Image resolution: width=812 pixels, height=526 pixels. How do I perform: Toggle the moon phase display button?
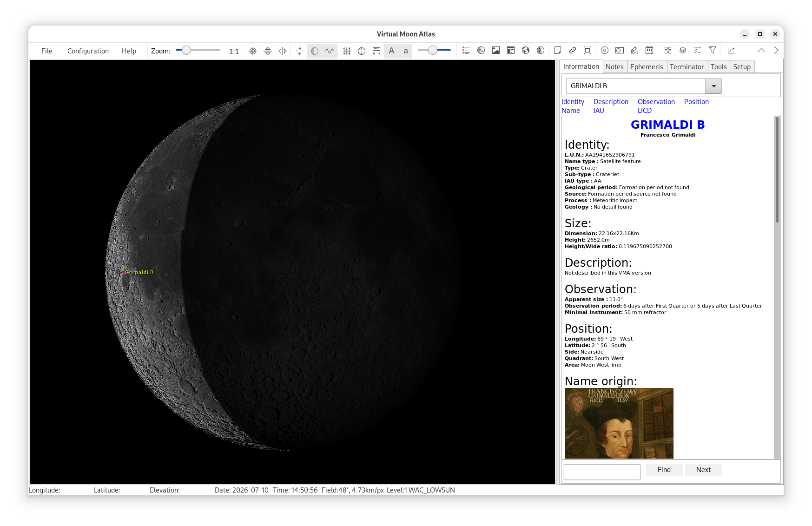(315, 51)
